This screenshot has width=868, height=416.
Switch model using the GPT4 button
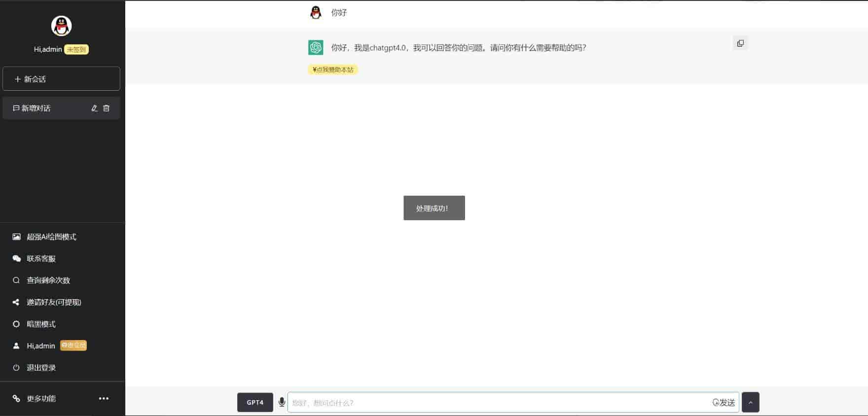click(x=255, y=402)
